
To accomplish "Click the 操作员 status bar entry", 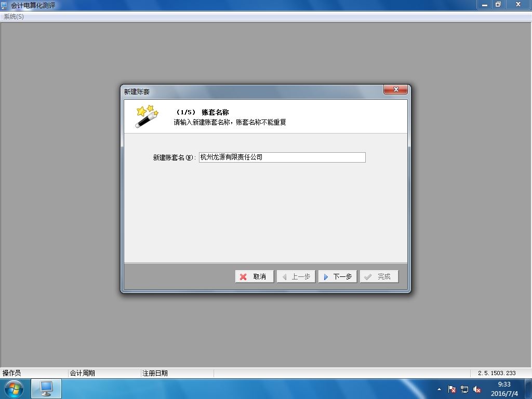I will (x=11, y=373).
